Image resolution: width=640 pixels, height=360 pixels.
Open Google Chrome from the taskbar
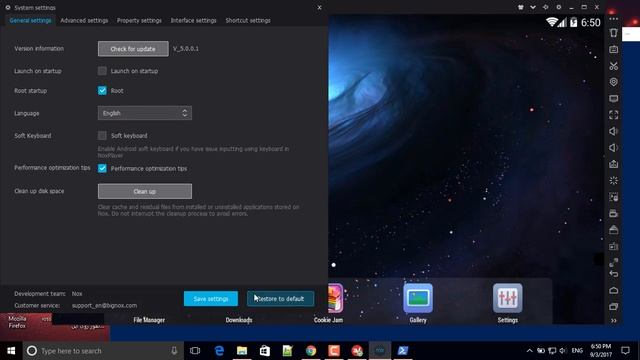[311, 351]
